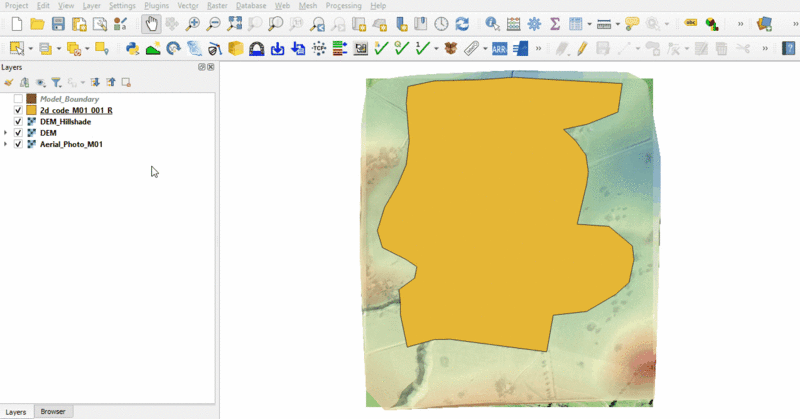Select the Pan Map hand tool
This screenshot has width=800, height=419.
click(x=150, y=23)
